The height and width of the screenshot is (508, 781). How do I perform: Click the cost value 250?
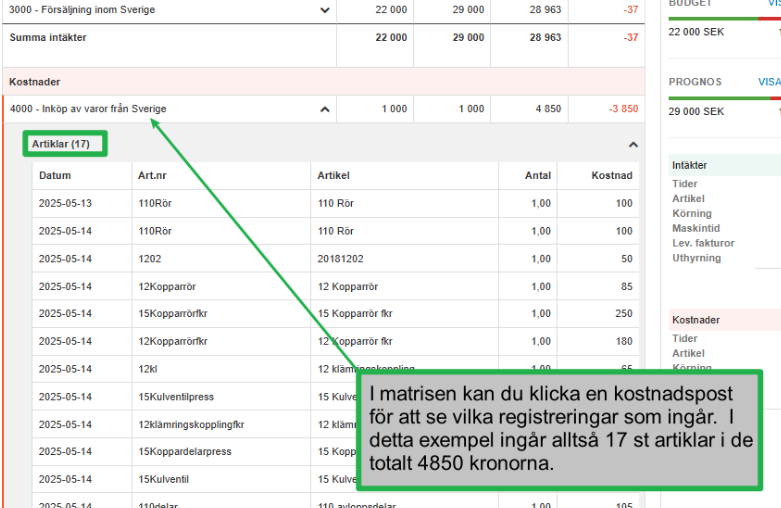(x=624, y=313)
